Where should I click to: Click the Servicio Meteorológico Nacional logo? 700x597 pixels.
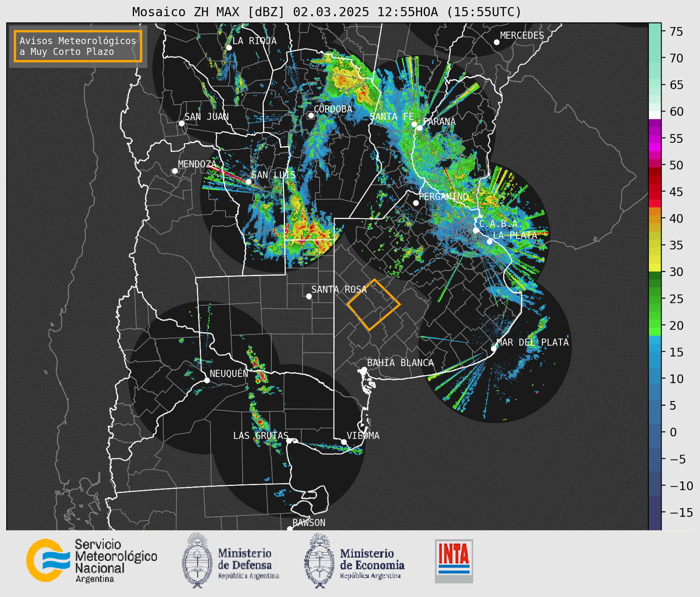coord(92,560)
